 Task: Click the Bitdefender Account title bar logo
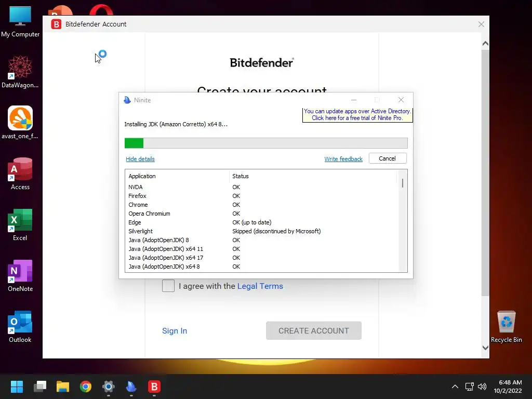[x=56, y=24]
